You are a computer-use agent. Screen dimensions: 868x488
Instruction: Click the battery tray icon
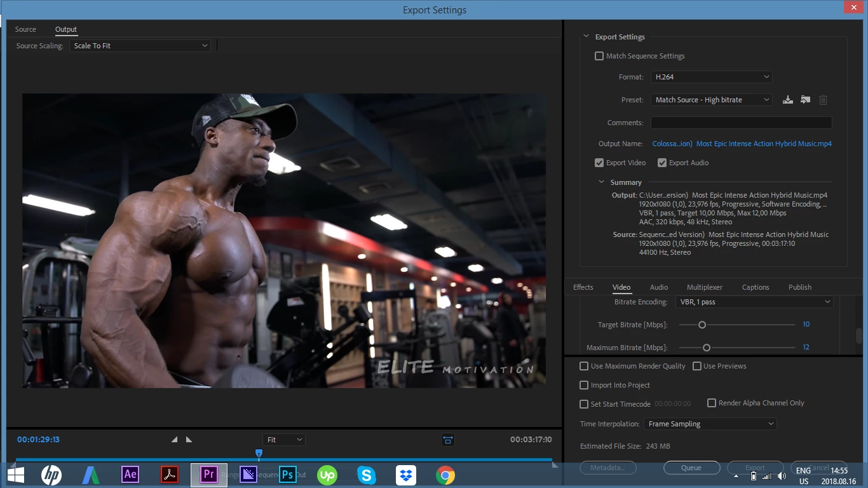tap(754, 476)
